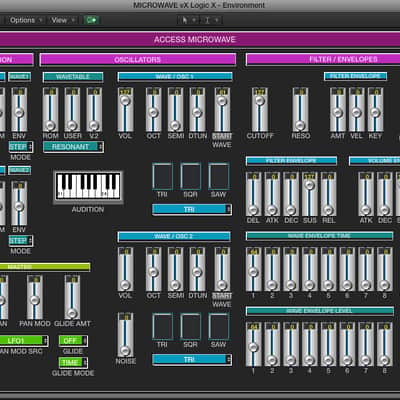Select the text tool in the toolbar
Screen dimensions: 400x400
coord(207,20)
